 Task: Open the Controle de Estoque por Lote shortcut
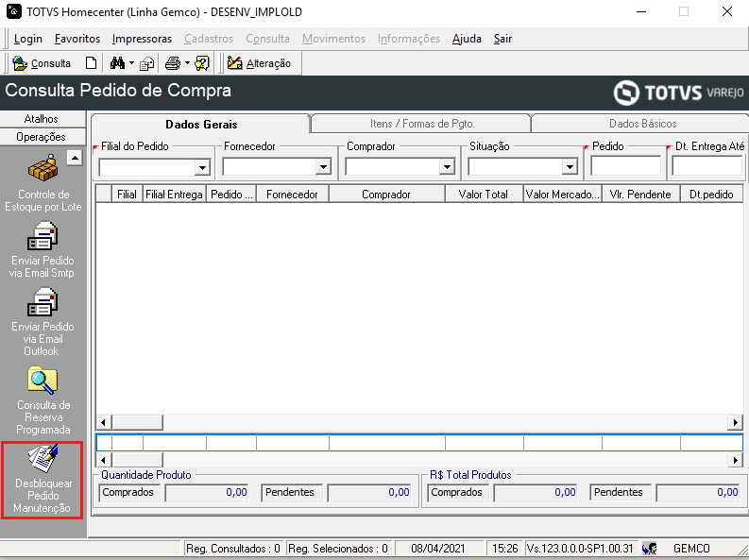pos(43,183)
